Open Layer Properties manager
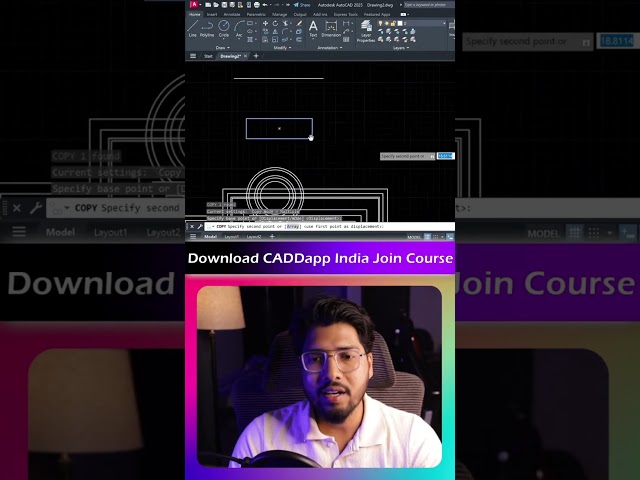Screen dimensions: 640x480 pos(366,31)
